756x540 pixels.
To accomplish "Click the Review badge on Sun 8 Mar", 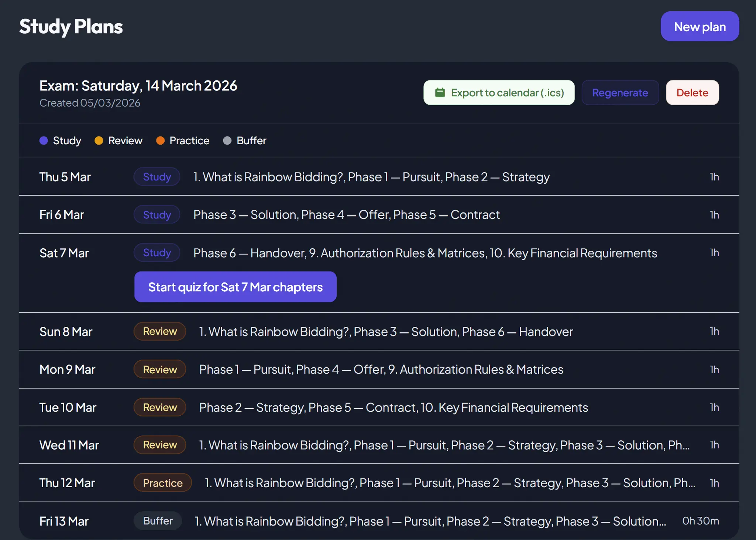I will coord(160,331).
